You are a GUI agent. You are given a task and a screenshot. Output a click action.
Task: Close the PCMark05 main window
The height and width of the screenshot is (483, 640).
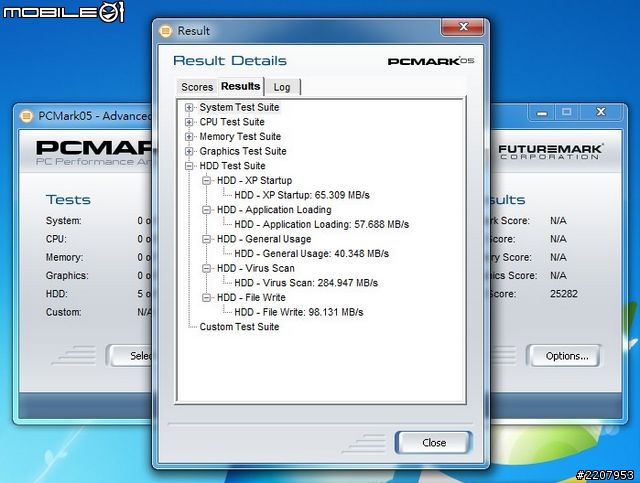(601, 112)
